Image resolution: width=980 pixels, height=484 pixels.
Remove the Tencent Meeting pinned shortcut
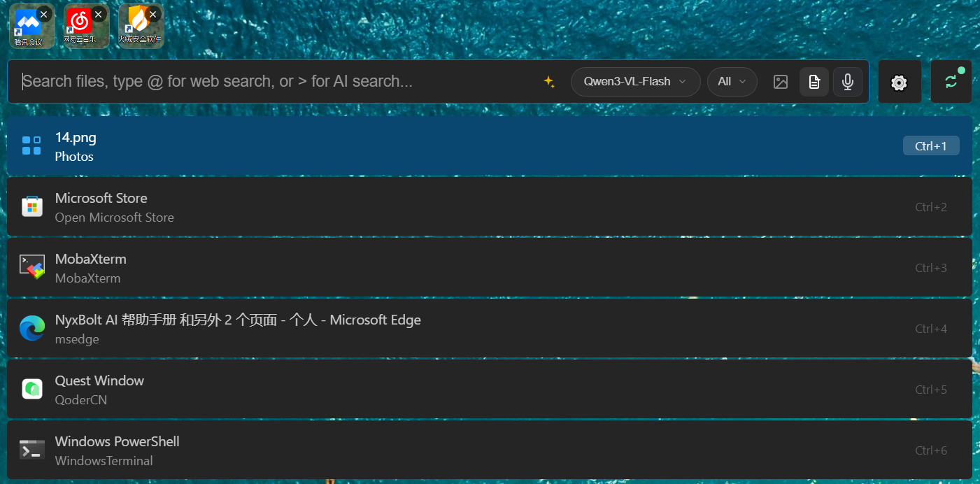[x=44, y=13]
